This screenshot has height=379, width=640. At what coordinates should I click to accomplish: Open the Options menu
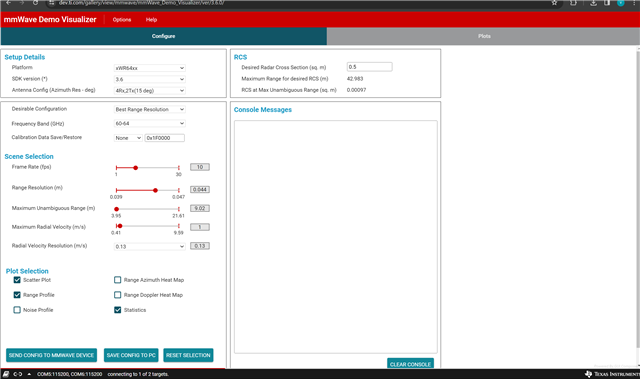pos(122,20)
